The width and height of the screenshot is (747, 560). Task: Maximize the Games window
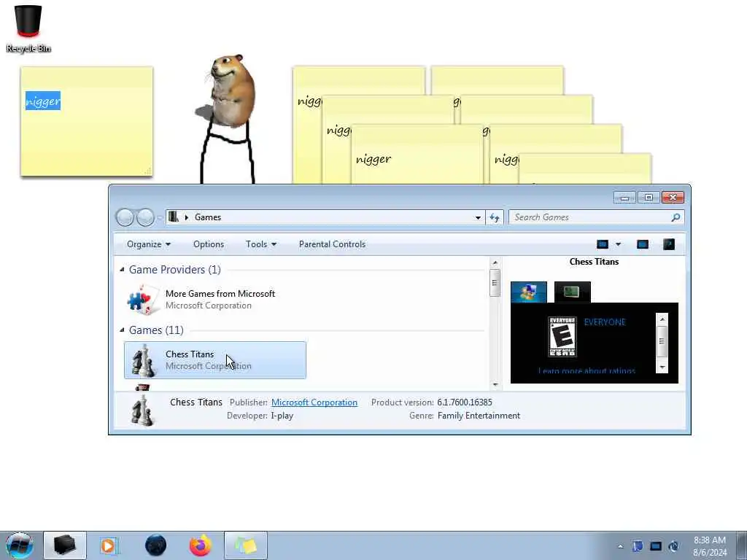(x=649, y=197)
